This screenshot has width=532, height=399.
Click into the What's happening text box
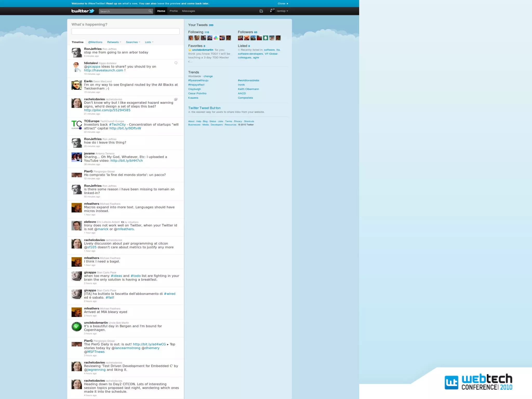tap(125, 31)
